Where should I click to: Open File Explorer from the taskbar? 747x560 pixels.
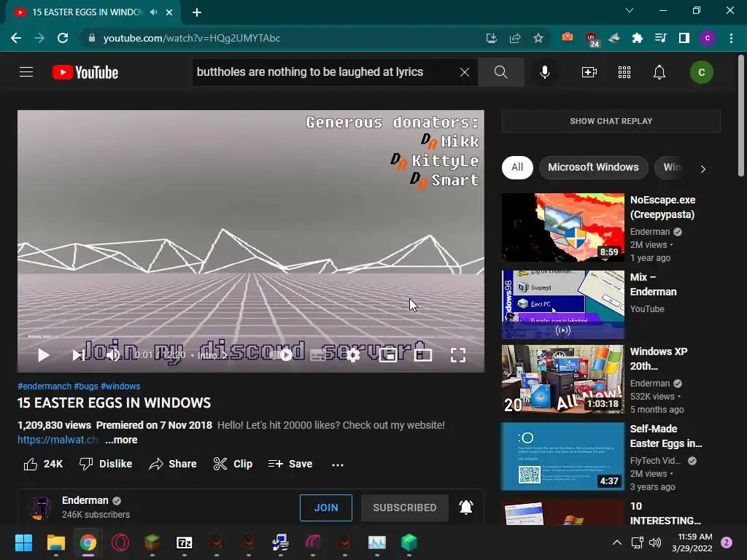tap(55, 542)
